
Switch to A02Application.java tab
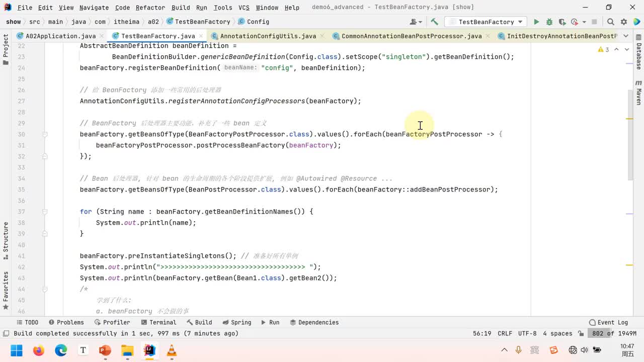(x=60, y=36)
